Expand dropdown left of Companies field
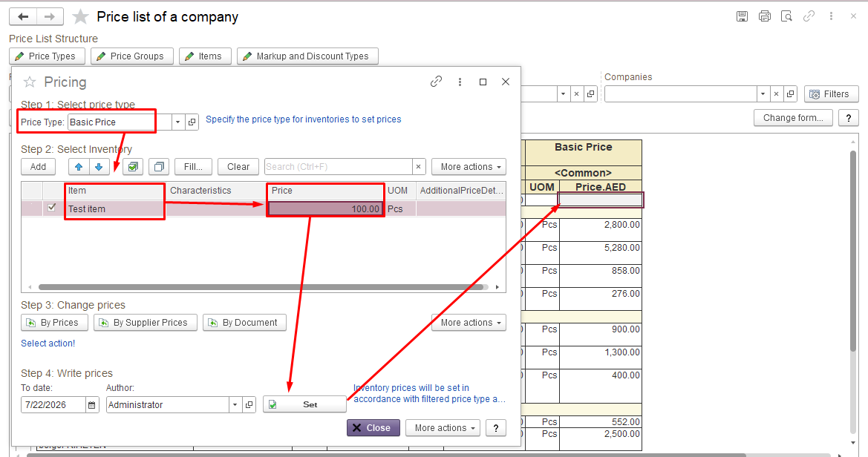 tap(563, 94)
